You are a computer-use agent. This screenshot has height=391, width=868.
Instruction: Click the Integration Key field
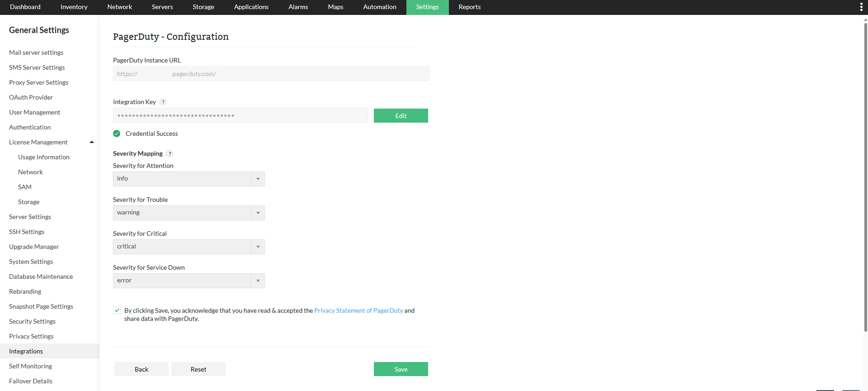click(241, 115)
